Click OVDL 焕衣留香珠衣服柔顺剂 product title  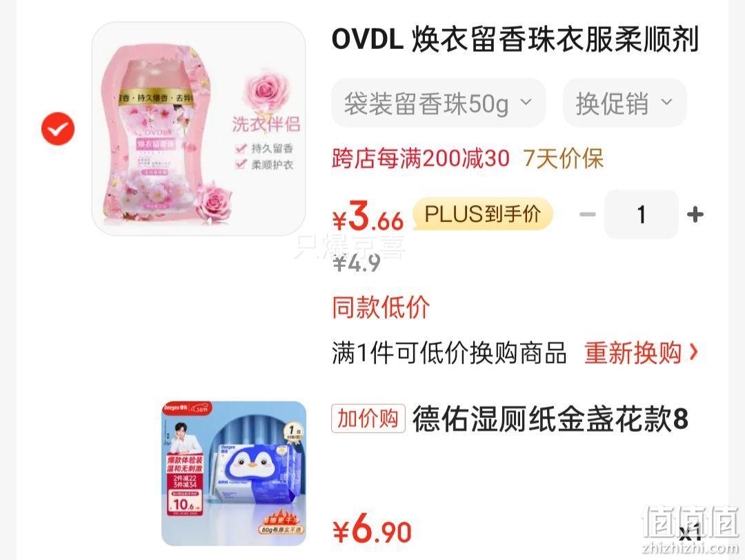pyautogui.click(x=515, y=39)
